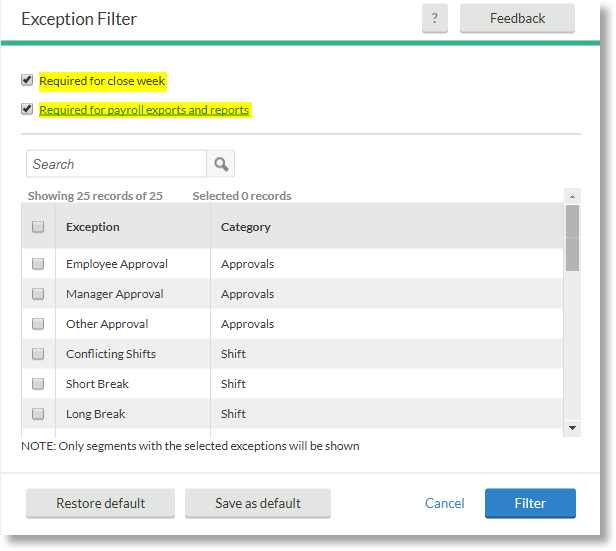Image resolution: width=616 pixels, height=551 pixels.
Task: Toggle Required for payroll exports checkbox
Action: 27,109
